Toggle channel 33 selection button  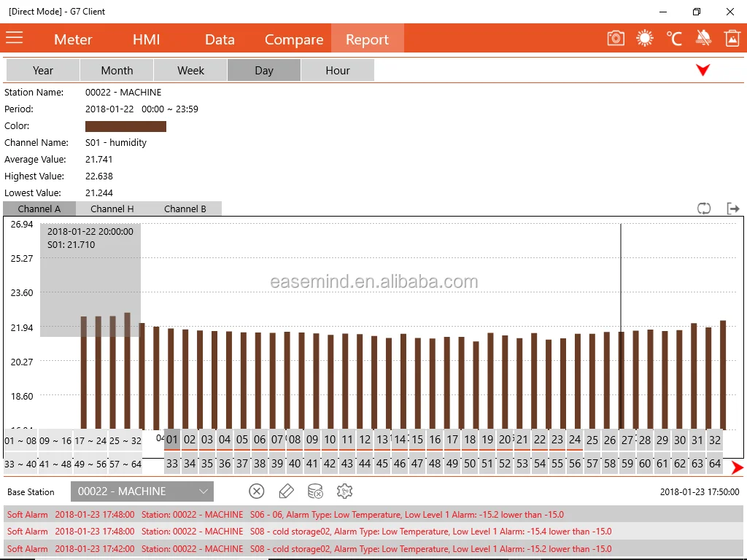tap(172, 464)
